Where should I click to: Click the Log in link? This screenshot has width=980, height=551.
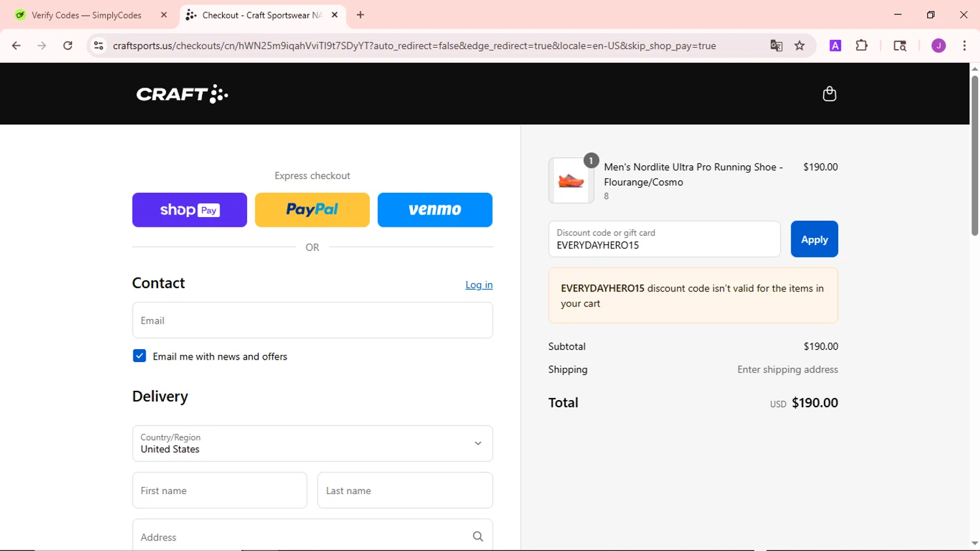coord(479,285)
